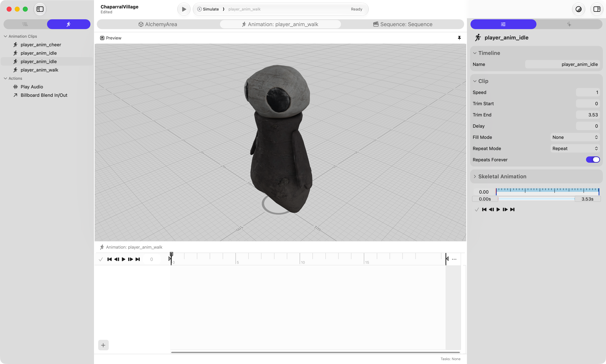Viewport: 606px width, 364px height.
Task: Click the inspector trim range slider
Action: click(536, 199)
